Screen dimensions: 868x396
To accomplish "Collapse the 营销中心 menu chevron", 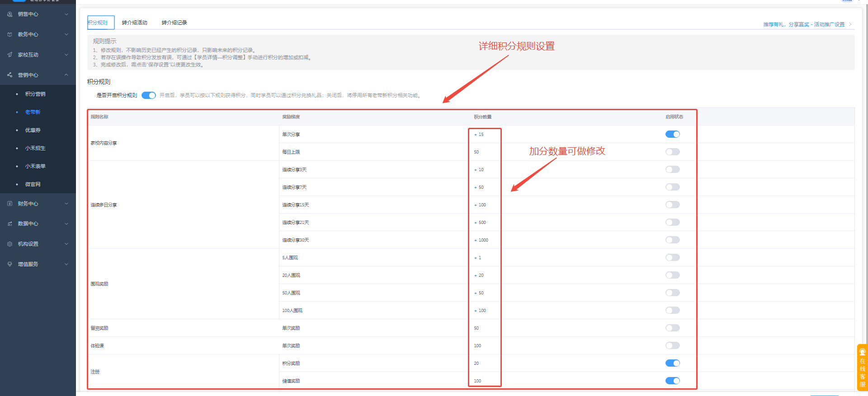I will coord(66,75).
